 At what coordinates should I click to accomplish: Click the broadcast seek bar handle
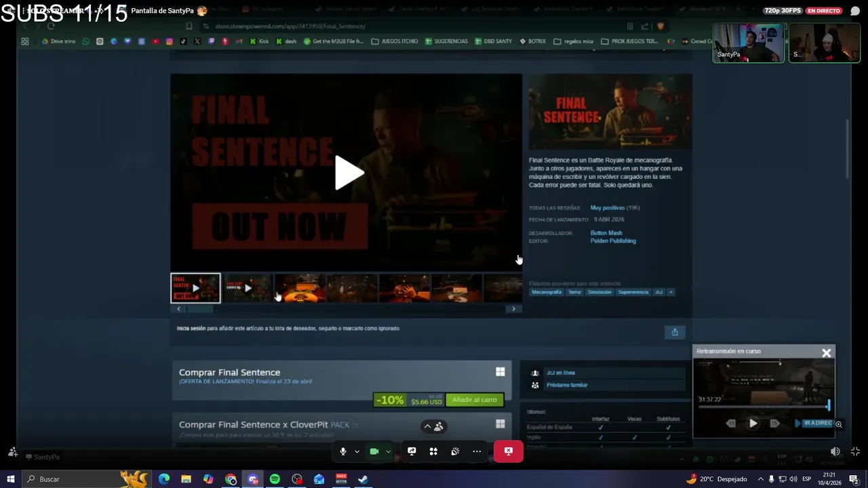point(828,405)
